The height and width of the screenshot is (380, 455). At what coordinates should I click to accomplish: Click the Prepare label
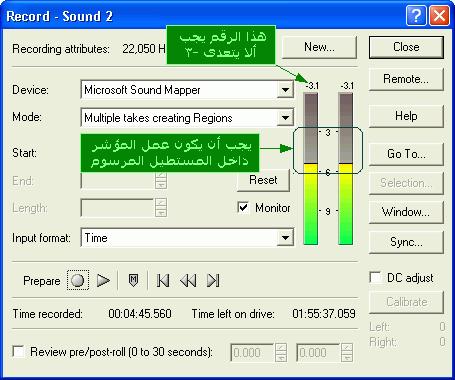click(x=42, y=281)
